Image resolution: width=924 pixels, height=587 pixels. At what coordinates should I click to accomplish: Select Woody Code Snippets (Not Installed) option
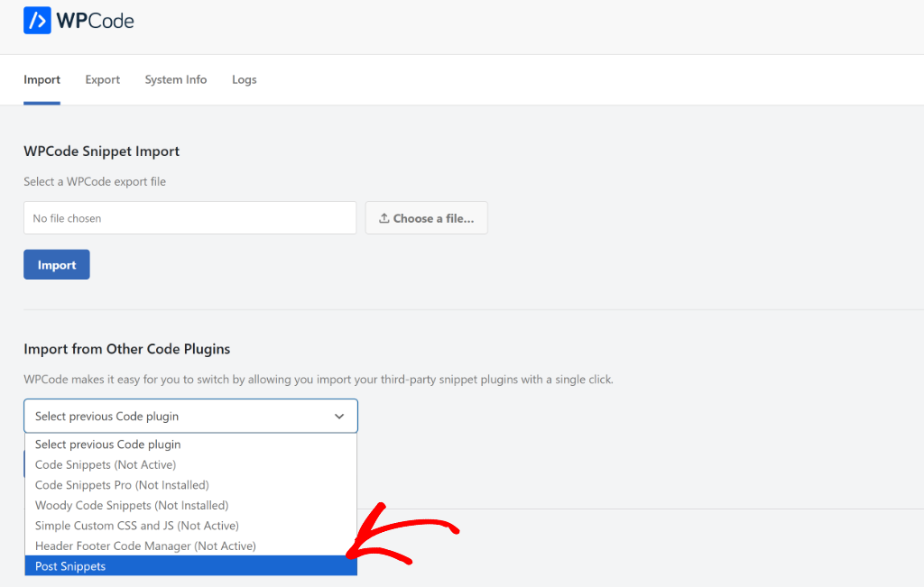pyautogui.click(x=190, y=505)
